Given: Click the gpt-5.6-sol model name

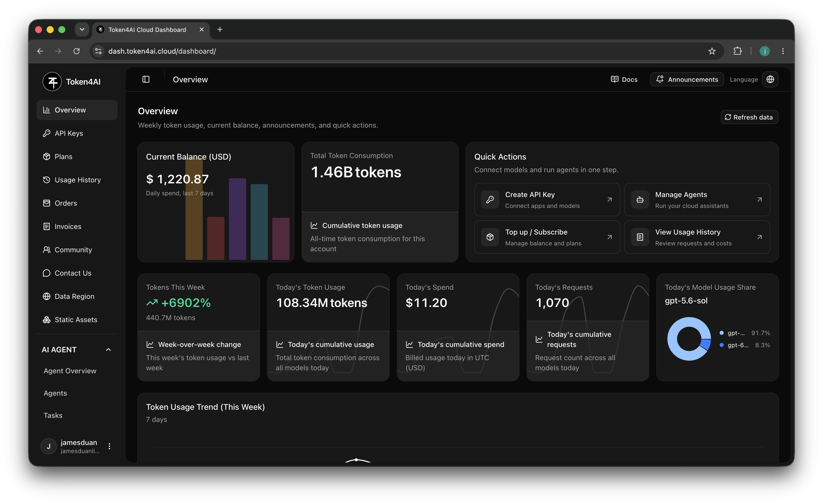Looking at the screenshot, I should pos(686,300).
